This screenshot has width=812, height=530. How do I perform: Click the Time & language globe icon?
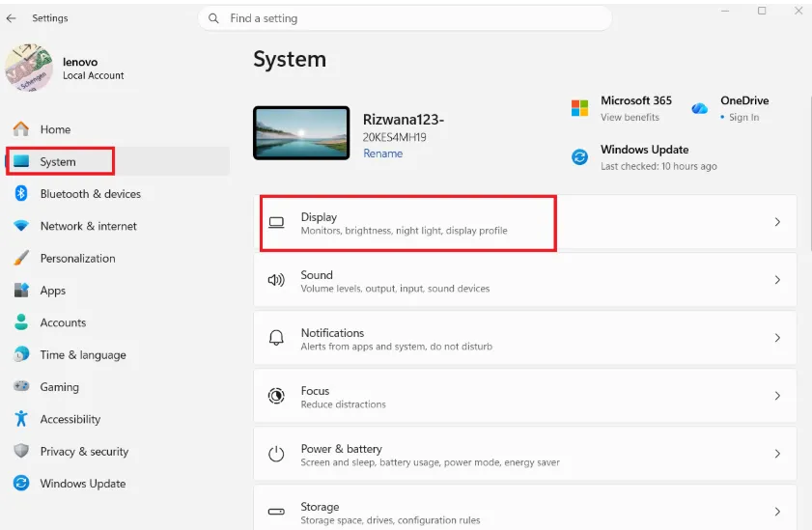pyautogui.click(x=21, y=354)
